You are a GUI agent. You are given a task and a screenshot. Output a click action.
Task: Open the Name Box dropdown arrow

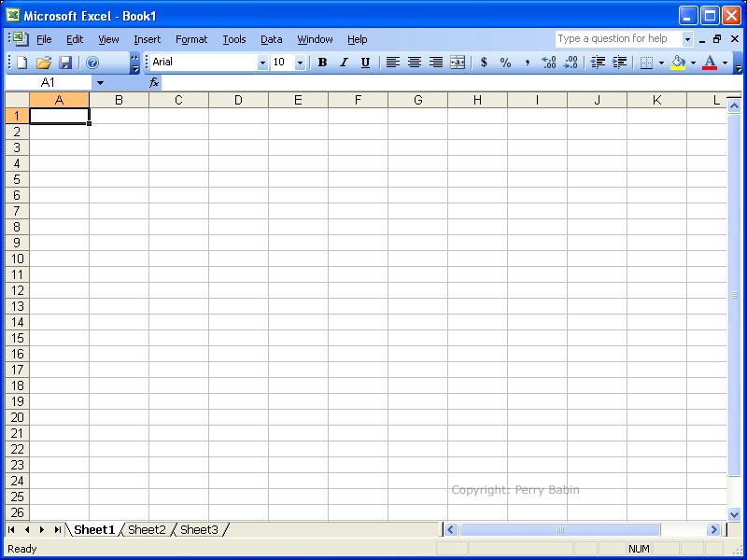coord(100,83)
